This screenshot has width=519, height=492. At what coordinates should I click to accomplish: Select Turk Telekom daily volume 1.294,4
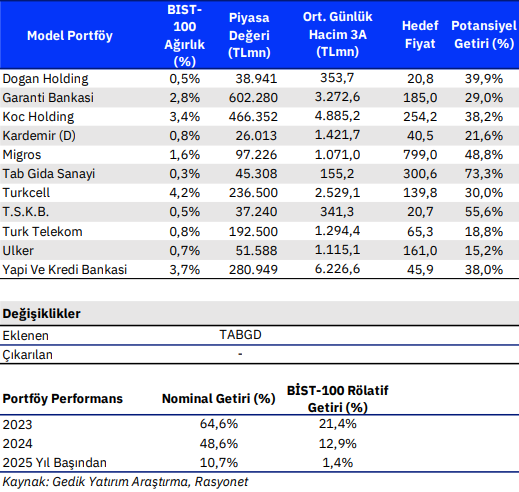[337, 231]
